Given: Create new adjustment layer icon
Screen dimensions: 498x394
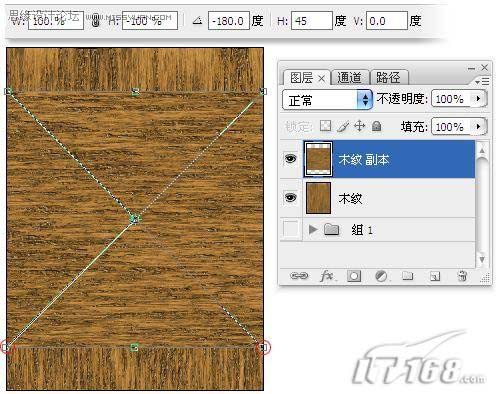Looking at the screenshot, I should [x=381, y=276].
